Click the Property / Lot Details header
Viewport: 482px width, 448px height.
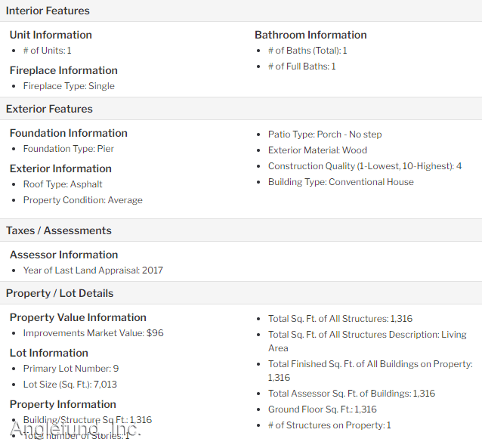tap(241, 293)
